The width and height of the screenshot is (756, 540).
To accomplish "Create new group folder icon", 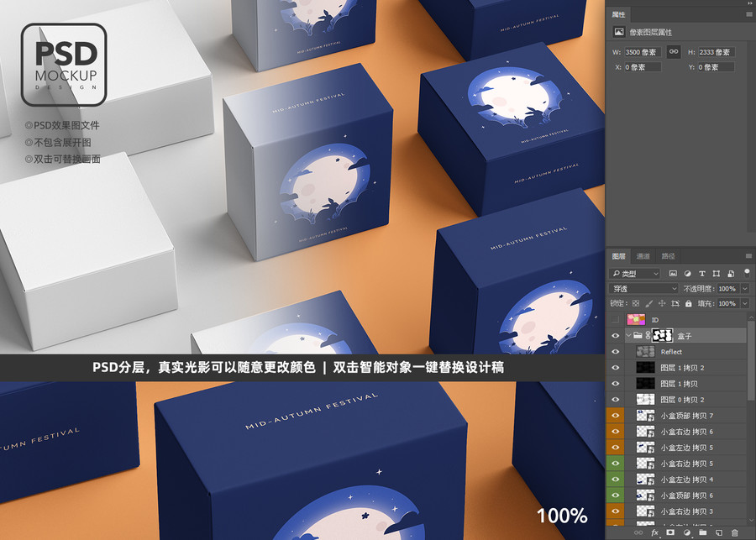I will tap(702, 532).
